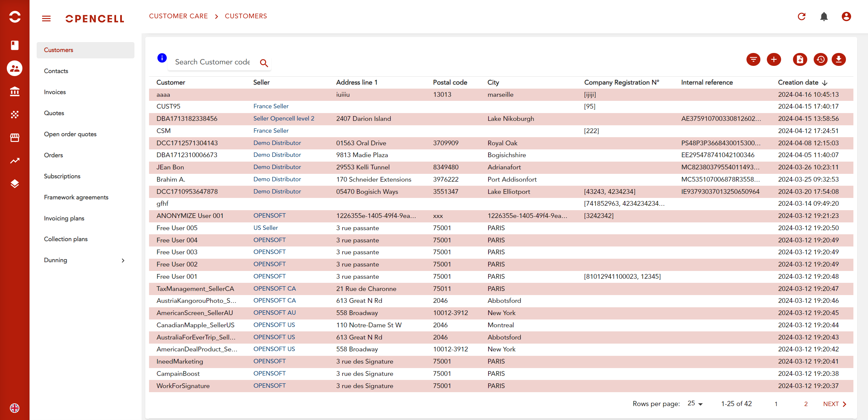
Task: Open the rows per page dropdown
Action: point(695,404)
